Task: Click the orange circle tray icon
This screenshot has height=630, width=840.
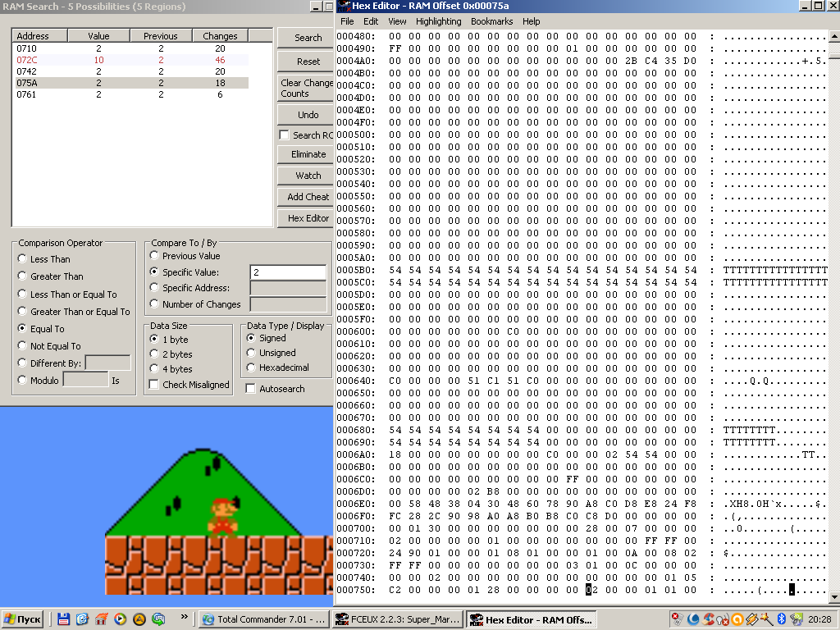Action: (x=737, y=619)
